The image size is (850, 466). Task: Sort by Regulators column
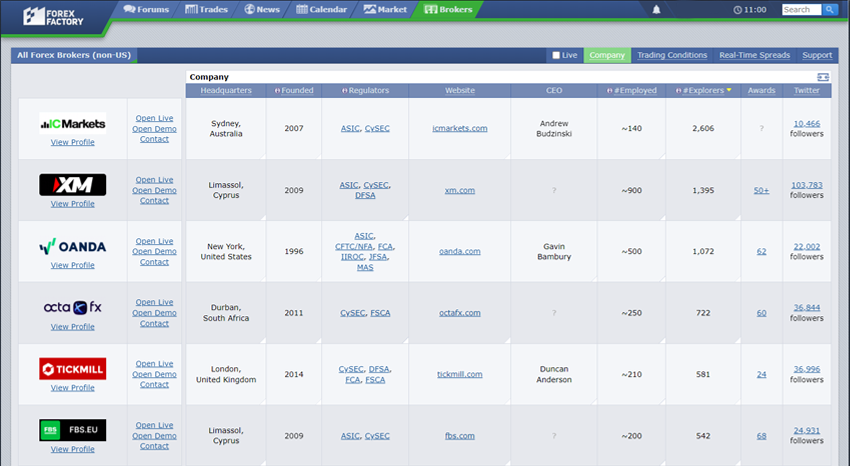[369, 90]
